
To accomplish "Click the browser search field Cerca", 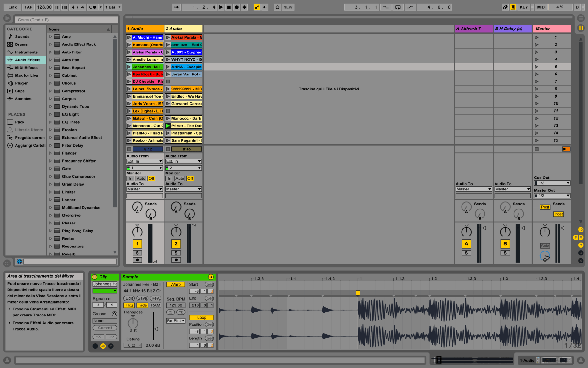I will coord(66,20).
